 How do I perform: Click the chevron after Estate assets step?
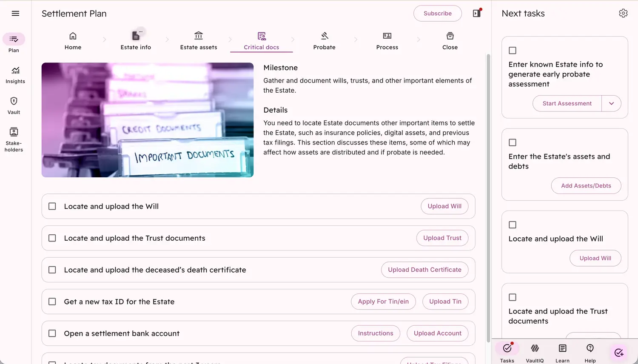coord(230,40)
